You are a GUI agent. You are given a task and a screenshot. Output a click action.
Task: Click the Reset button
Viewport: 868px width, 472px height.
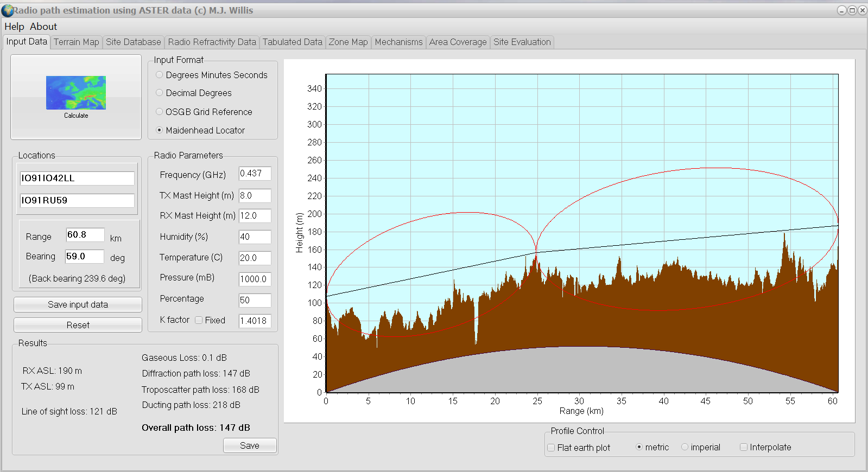click(78, 325)
